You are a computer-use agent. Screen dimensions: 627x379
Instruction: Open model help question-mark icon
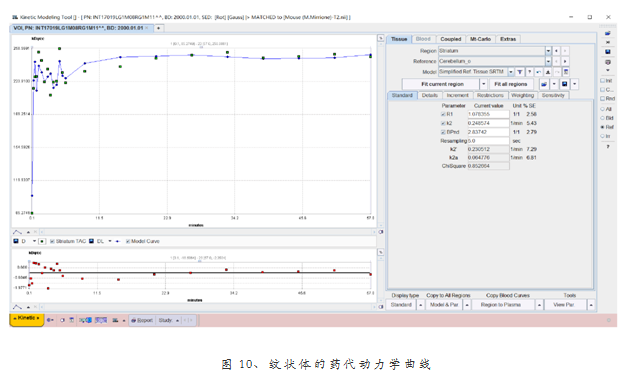point(529,72)
